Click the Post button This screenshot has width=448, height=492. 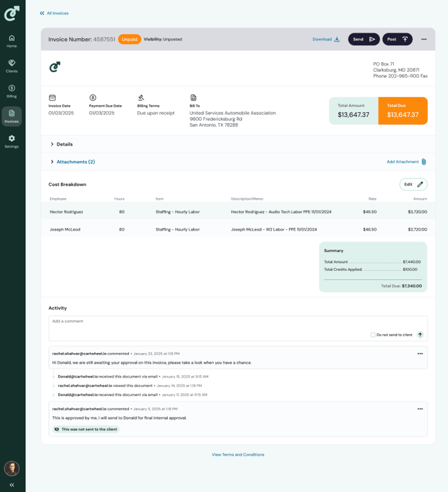(397, 39)
